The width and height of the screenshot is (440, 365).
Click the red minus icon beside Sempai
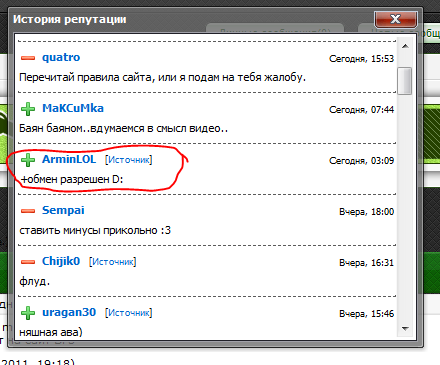coord(28,211)
